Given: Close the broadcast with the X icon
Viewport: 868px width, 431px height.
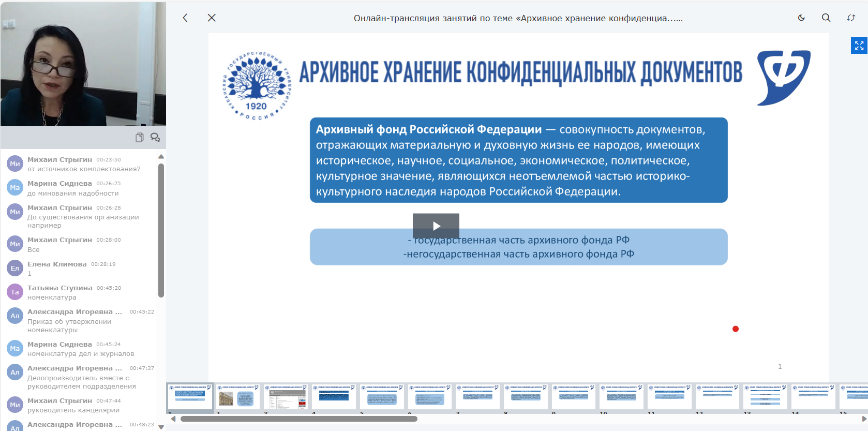Looking at the screenshot, I should 212,18.
